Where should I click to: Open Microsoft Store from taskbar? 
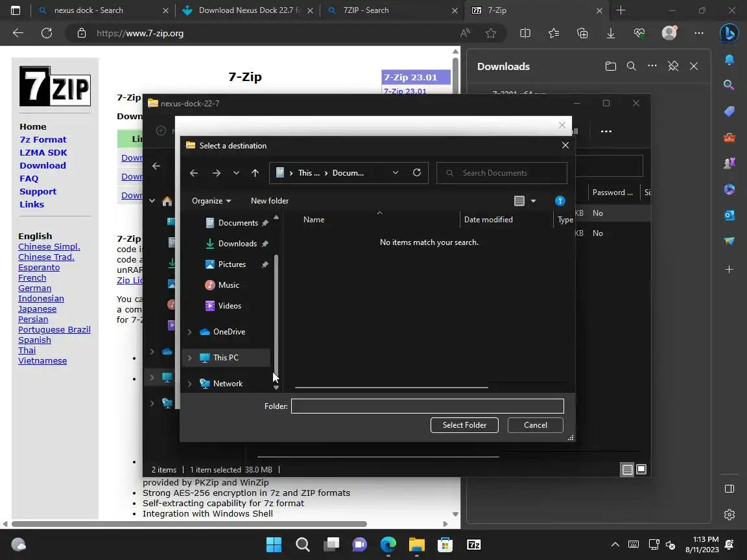pyautogui.click(x=445, y=544)
